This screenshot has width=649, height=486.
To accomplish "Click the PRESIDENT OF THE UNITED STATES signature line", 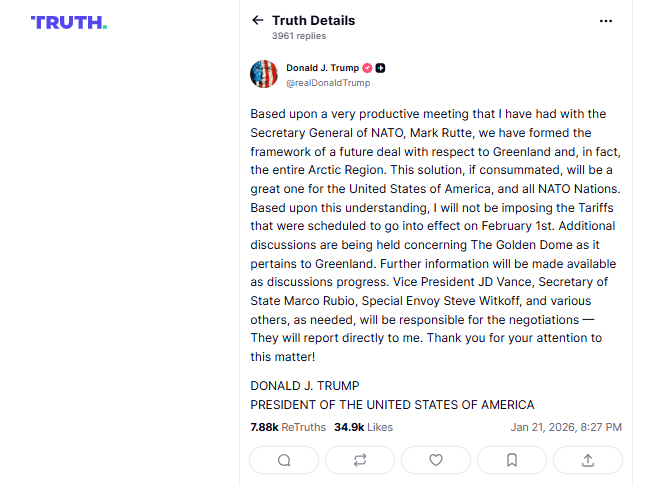I will pos(392,405).
